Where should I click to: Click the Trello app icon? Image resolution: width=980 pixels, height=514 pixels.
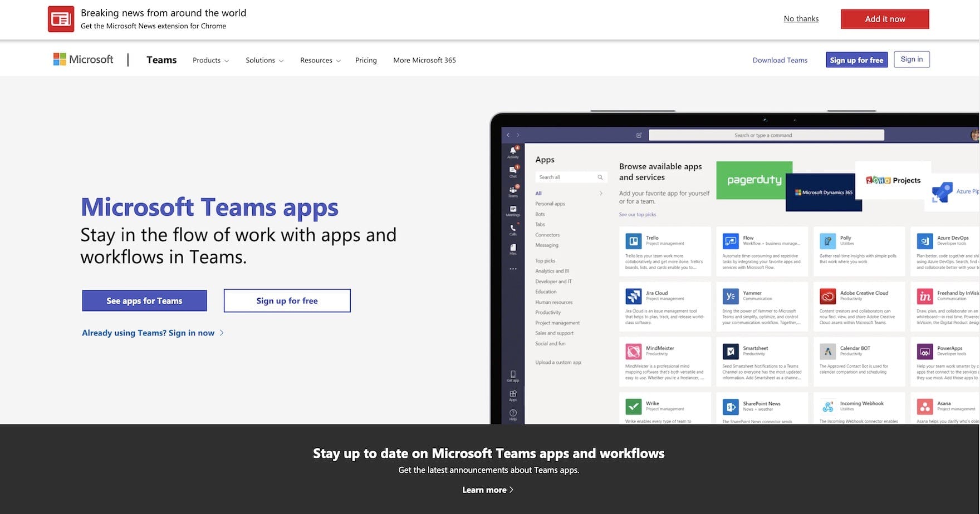(x=633, y=241)
